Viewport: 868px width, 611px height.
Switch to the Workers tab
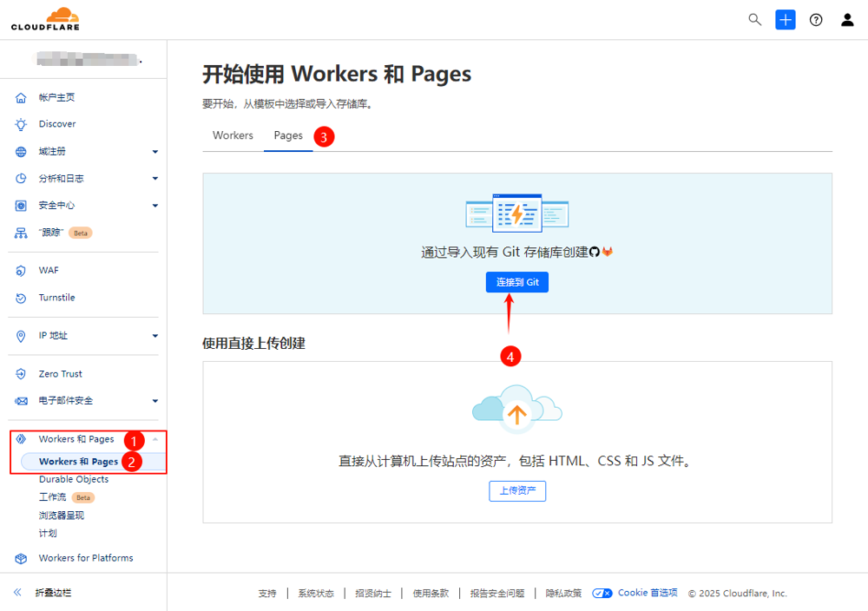coord(233,135)
